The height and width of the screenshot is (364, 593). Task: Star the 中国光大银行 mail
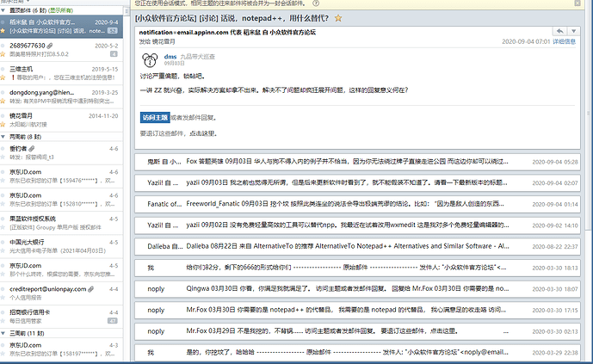3,251
